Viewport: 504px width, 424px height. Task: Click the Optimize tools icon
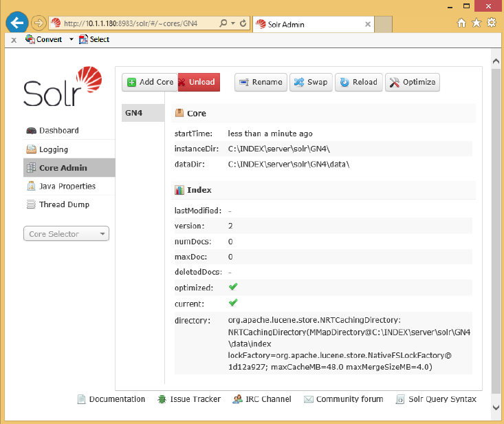(395, 83)
